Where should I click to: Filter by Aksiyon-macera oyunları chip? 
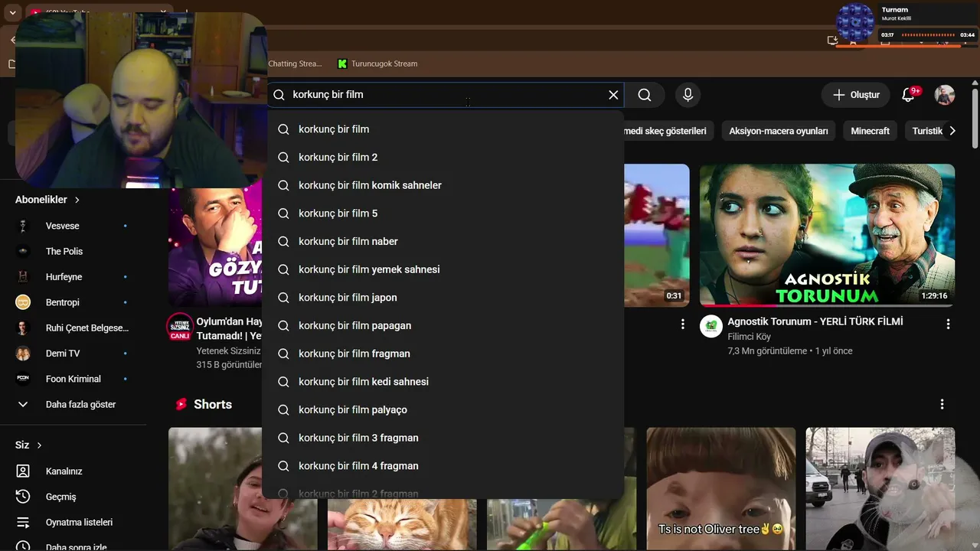click(779, 131)
